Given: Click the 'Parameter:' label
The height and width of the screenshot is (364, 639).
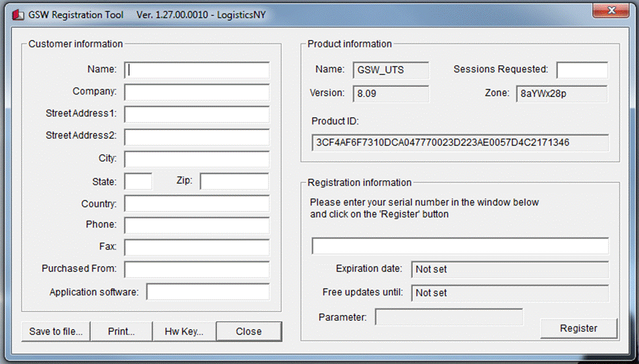Looking at the screenshot, I should [342, 317].
